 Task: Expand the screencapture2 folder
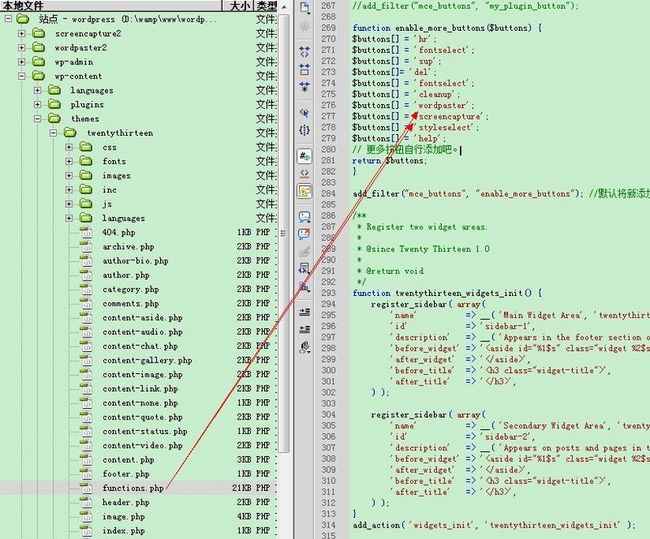tap(22, 33)
